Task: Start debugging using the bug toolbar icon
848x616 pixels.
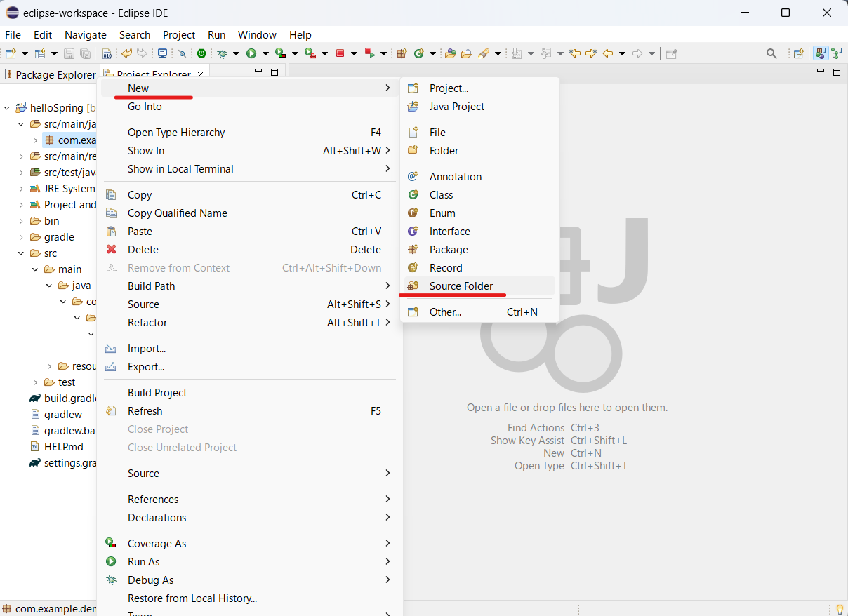Action: coord(220,53)
